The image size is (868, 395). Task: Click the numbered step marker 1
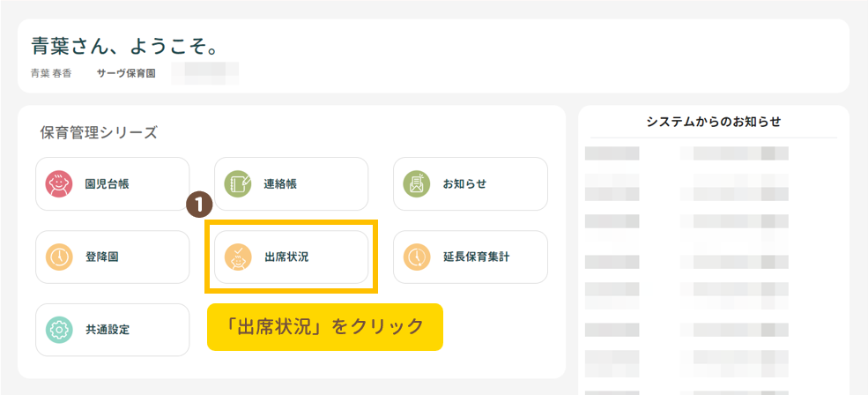[199, 205]
